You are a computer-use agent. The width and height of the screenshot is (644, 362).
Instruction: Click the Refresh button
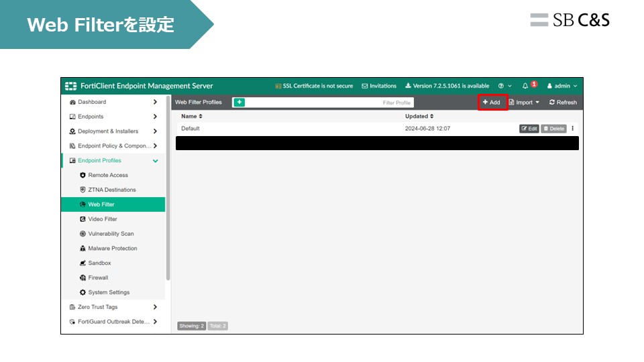pos(563,102)
